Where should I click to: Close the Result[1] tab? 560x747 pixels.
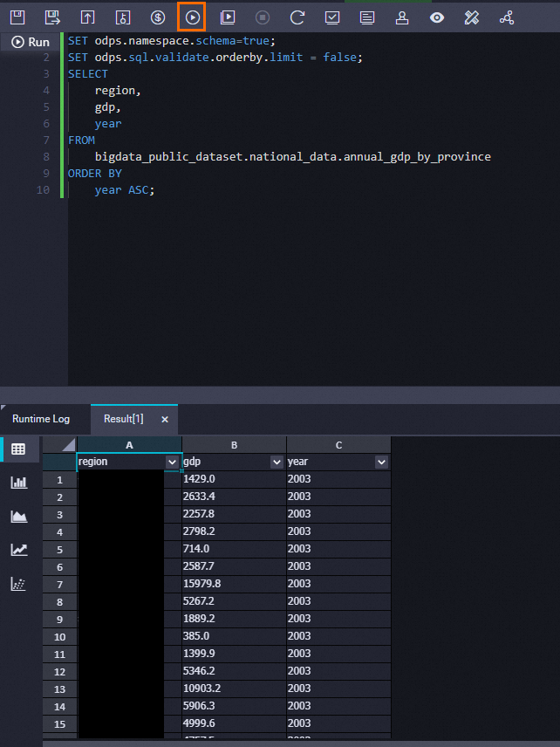[165, 419]
